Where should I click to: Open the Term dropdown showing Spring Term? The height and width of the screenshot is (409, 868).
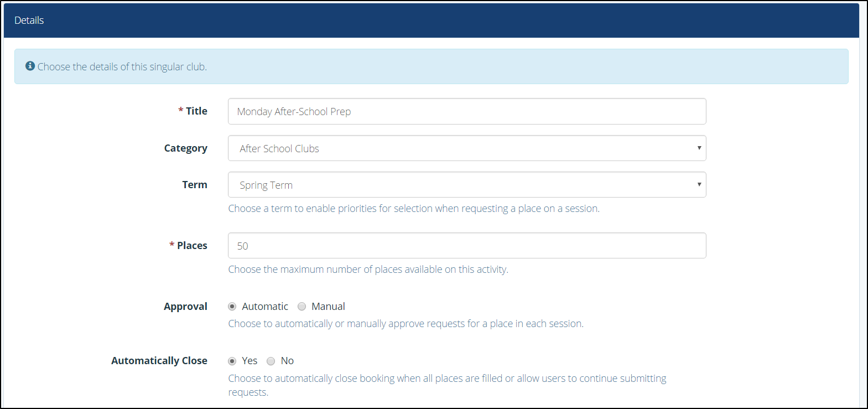[x=467, y=185]
